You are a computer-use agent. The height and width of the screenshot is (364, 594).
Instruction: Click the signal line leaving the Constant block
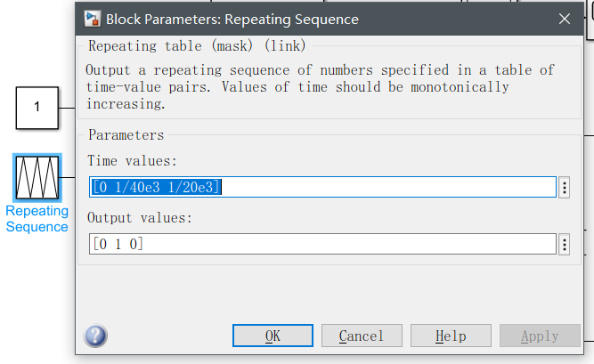(x=67, y=108)
